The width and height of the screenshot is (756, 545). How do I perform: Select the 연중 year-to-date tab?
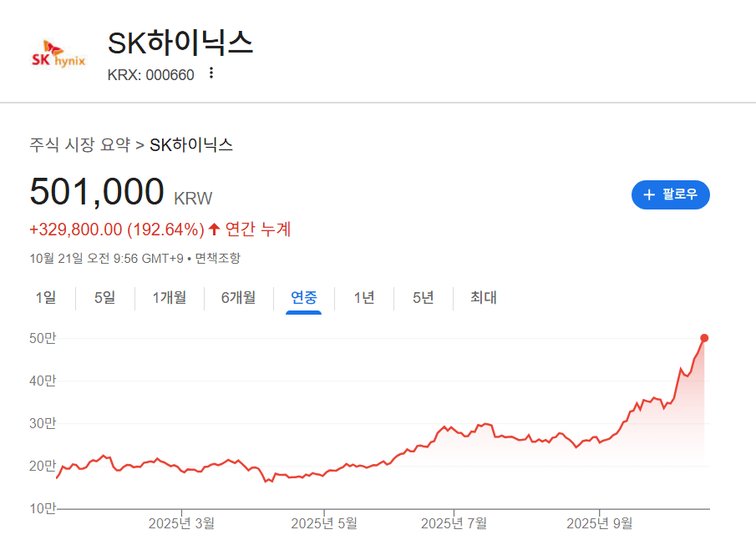pyautogui.click(x=303, y=297)
